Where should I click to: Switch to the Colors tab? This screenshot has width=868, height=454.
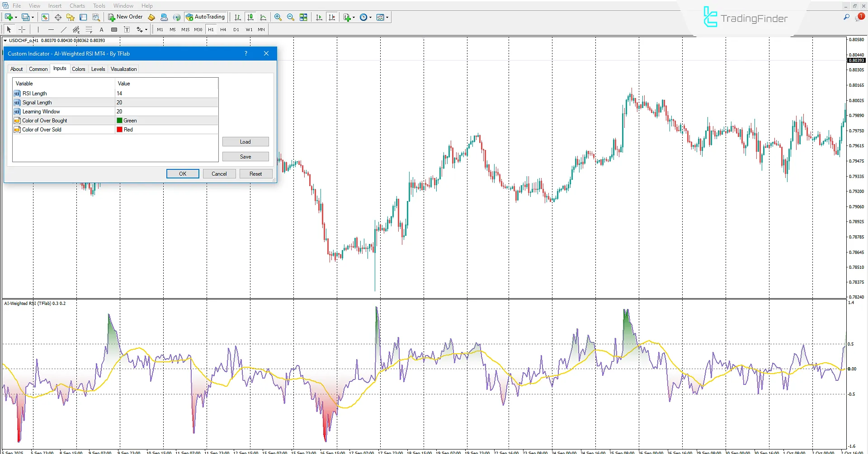pos(79,69)
